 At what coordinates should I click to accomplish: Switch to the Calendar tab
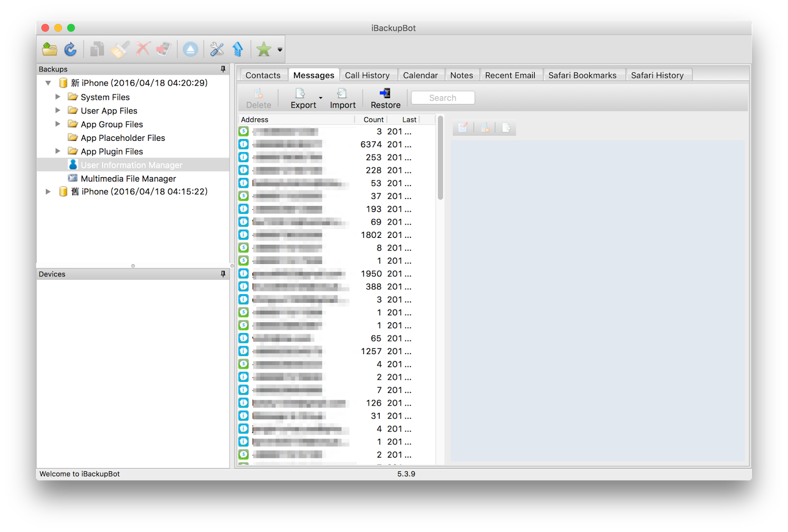(x=421, y=75)
